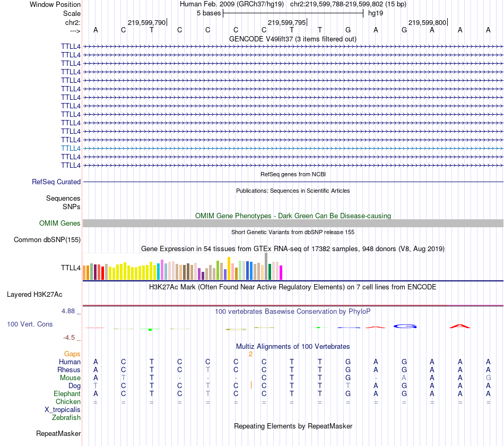Click the 219,599,790 position marker
504x446 pixels.
click(x=146, y=22)
